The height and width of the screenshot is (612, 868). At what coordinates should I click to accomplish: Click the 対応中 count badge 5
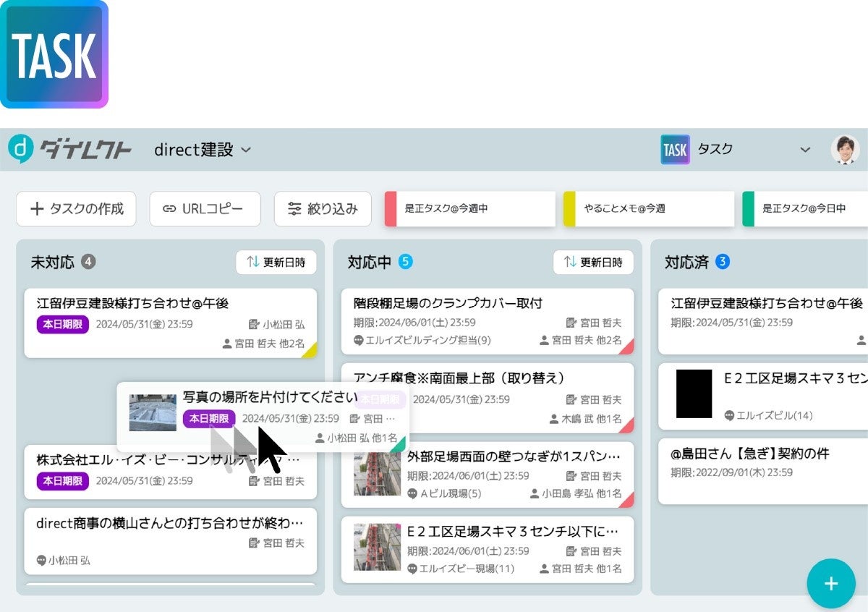pos(406,261)
